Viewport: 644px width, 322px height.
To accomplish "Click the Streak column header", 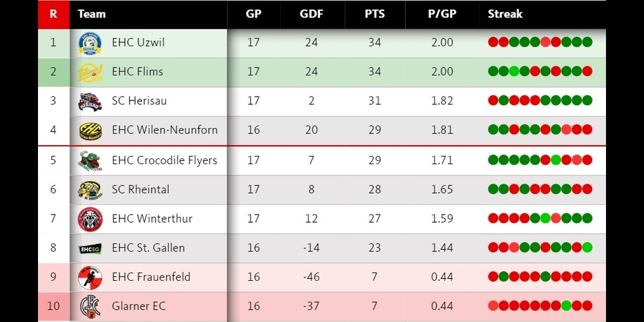I will [505, 14].
